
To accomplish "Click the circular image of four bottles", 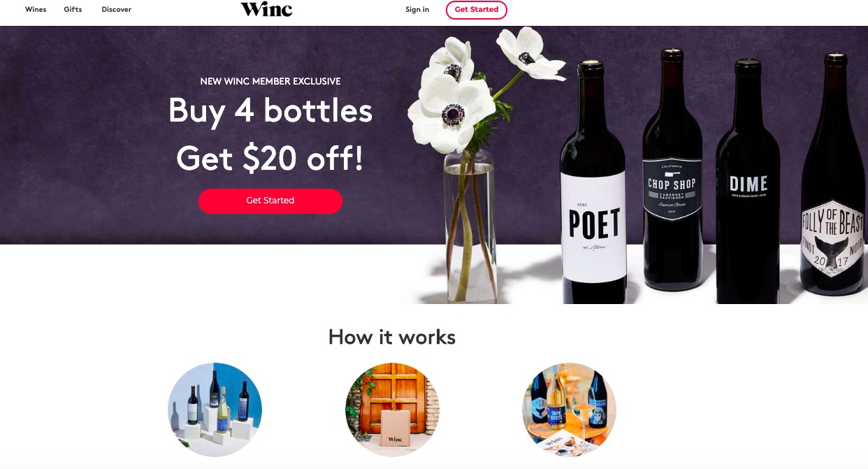I will (x=215, y=410).
